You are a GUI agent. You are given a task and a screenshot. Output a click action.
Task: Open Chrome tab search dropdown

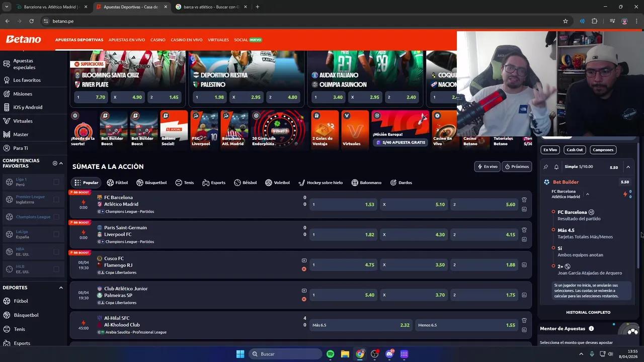[7, 7]
